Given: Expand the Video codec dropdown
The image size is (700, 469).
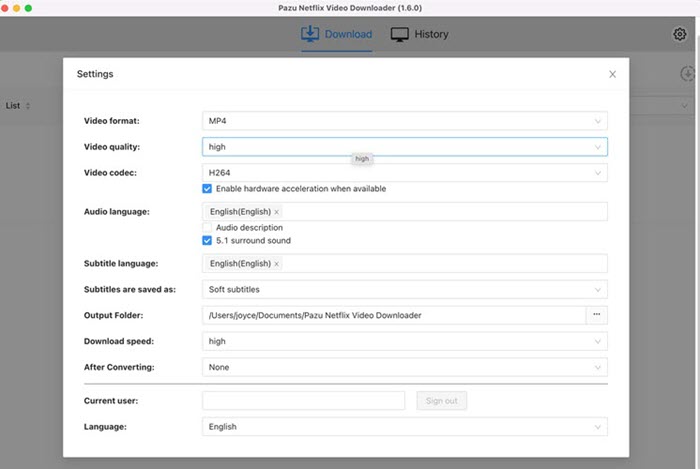Looking at the screenshot, I should (404, 173).
